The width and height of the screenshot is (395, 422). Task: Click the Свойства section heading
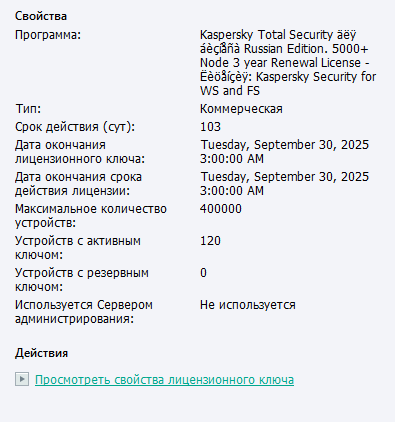click(x=41, y=16)
